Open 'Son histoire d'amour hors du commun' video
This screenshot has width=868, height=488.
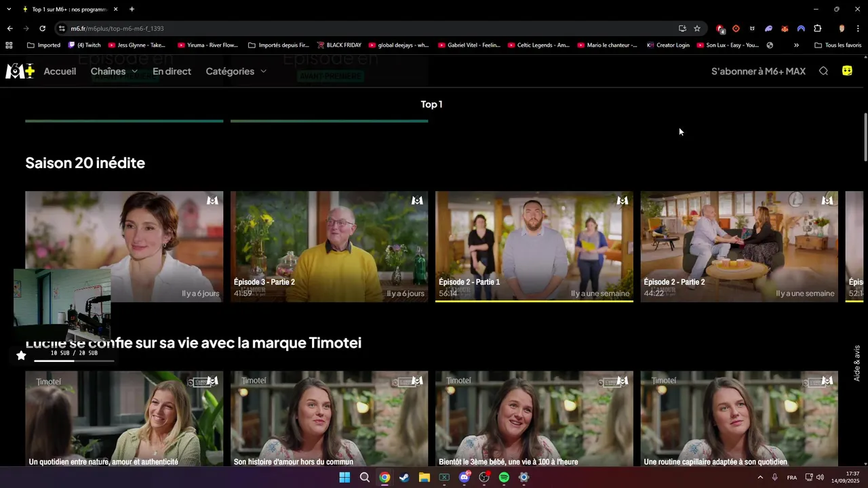pyautogui.click(x=329, y=419)
